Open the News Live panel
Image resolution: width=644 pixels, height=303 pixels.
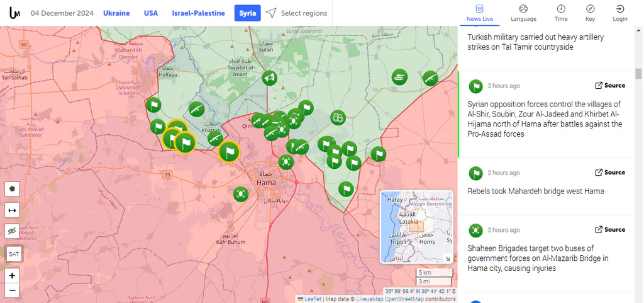coord(480,13)
